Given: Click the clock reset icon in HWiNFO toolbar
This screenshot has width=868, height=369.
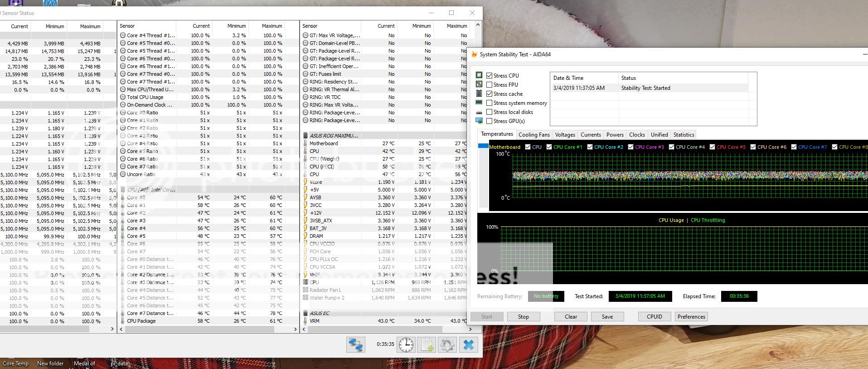Looking at the screenshot, I should pyautogui.click(x=406, y=345).
